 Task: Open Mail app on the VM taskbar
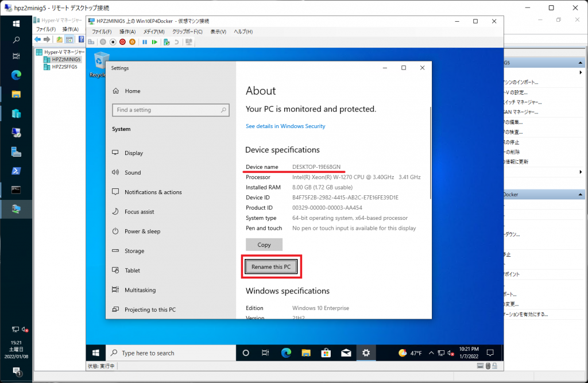tap(346, 353)
